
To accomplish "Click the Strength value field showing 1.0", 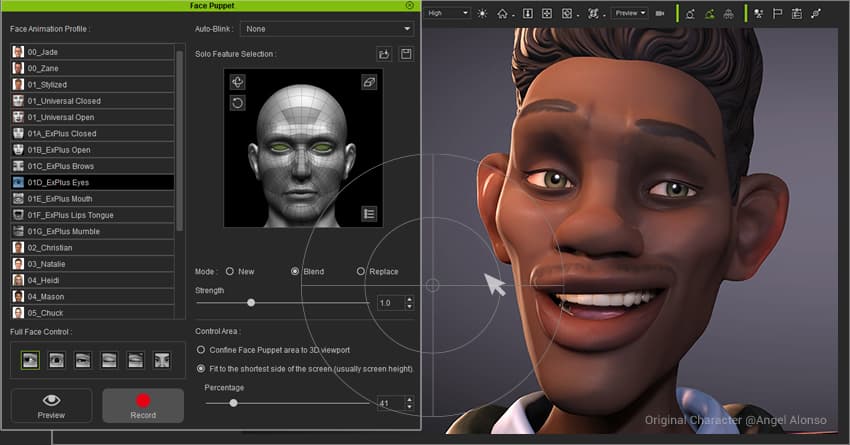I will (x=391, y=303).
